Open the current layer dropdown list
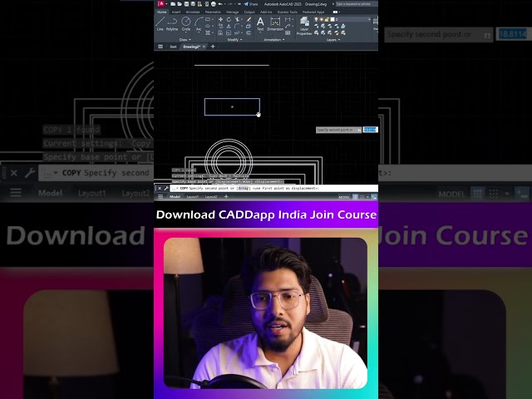 pyautogui.click(x=369, y=19)
